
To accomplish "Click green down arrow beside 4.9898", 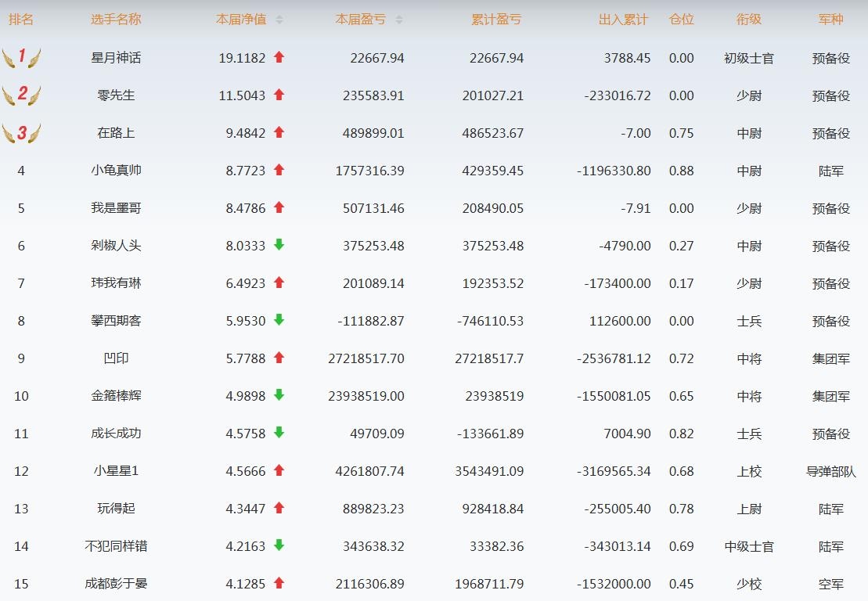I will (x=279, y=395).
